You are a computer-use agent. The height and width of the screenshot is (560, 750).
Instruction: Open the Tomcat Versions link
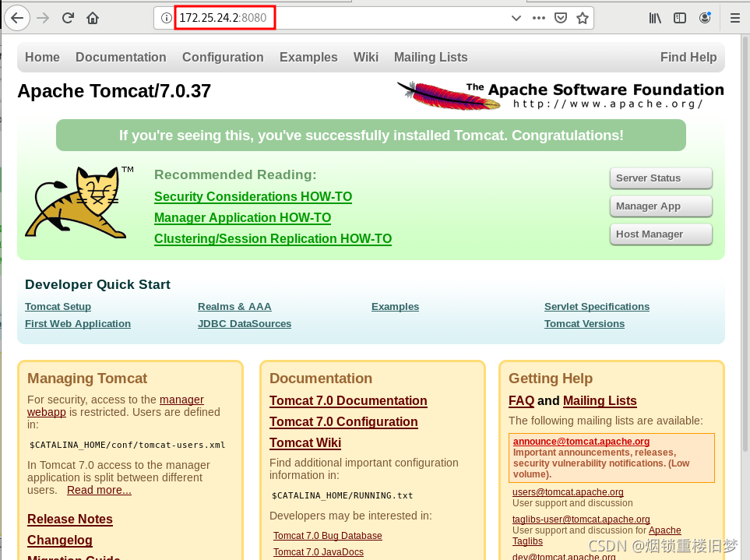coord(585,324)
